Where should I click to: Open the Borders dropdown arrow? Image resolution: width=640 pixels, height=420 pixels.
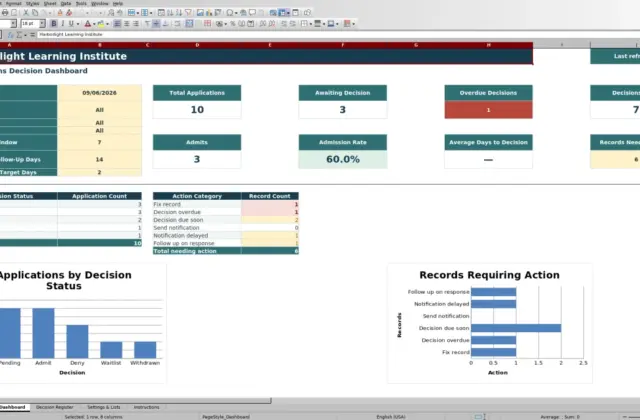311,24
